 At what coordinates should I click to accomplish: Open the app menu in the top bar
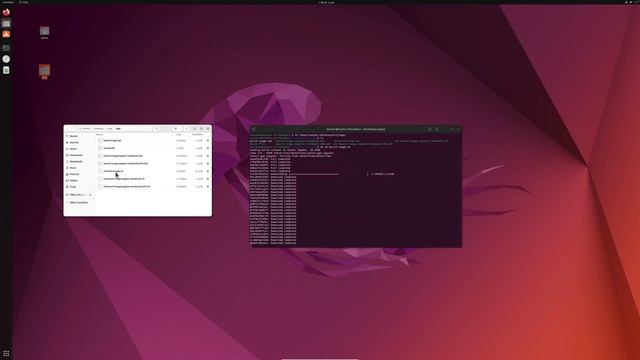[24, 2]
